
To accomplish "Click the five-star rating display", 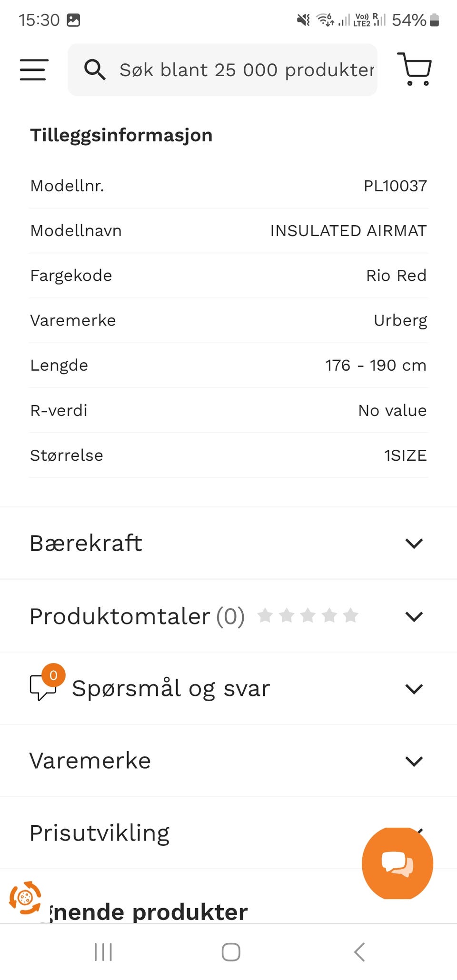I will [308, 615].
